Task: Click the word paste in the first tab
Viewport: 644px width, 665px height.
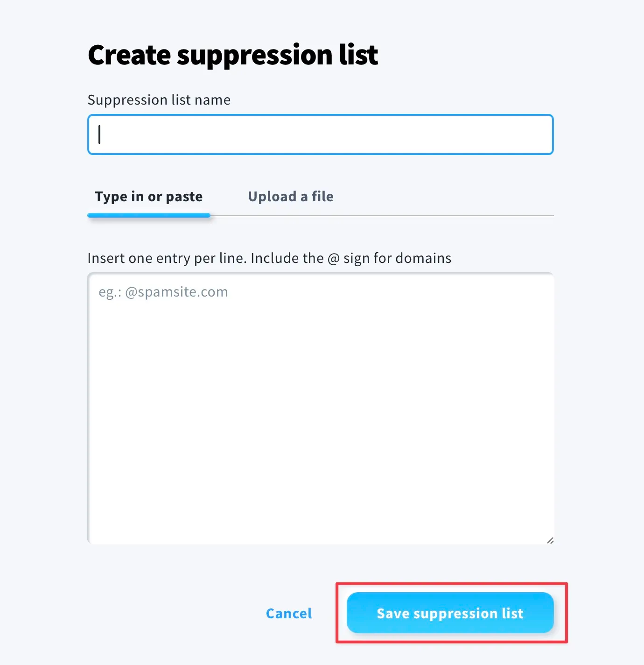Action: click(184, 197)
